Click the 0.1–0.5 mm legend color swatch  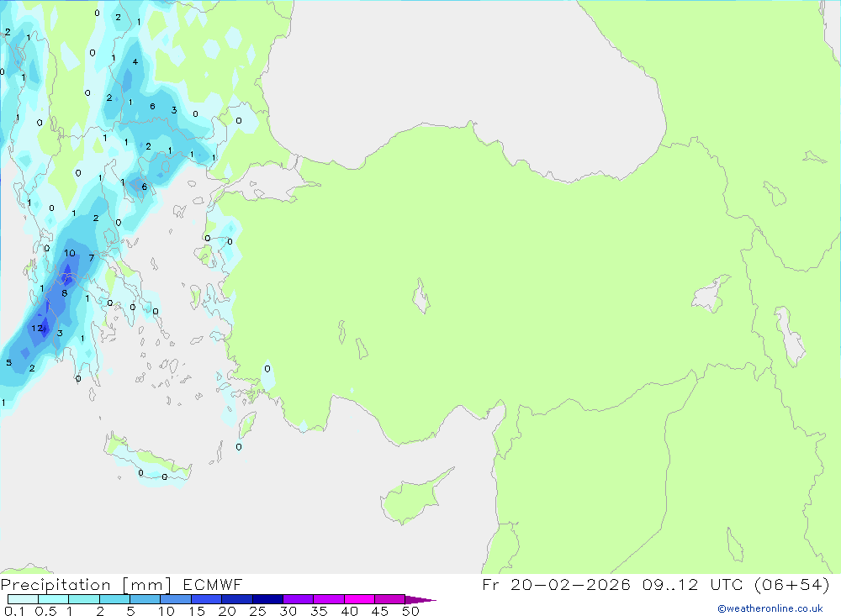click(x=23, y=599)
